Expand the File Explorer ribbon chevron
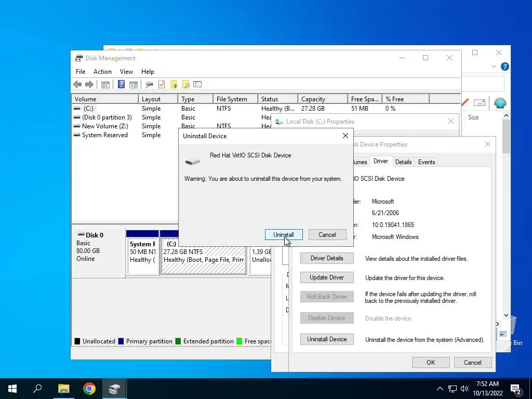Viewport: 532px width, 399px height. click(x=494, y=67)
